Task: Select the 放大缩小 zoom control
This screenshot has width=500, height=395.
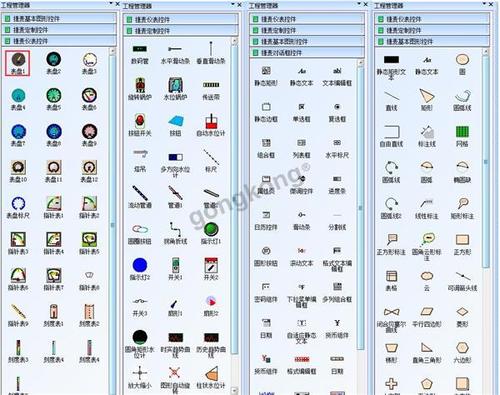Action: coord(140,377)
